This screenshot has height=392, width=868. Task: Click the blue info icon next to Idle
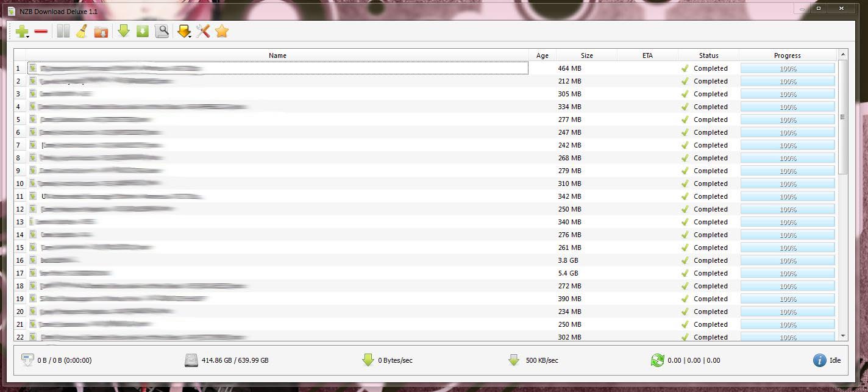point(820,360)
